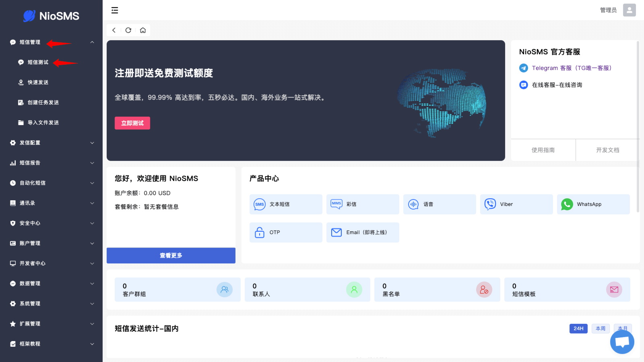Click the 导入文件发送 folder icon
This screenshot has height=362, width=644.
tap(21, 123)
